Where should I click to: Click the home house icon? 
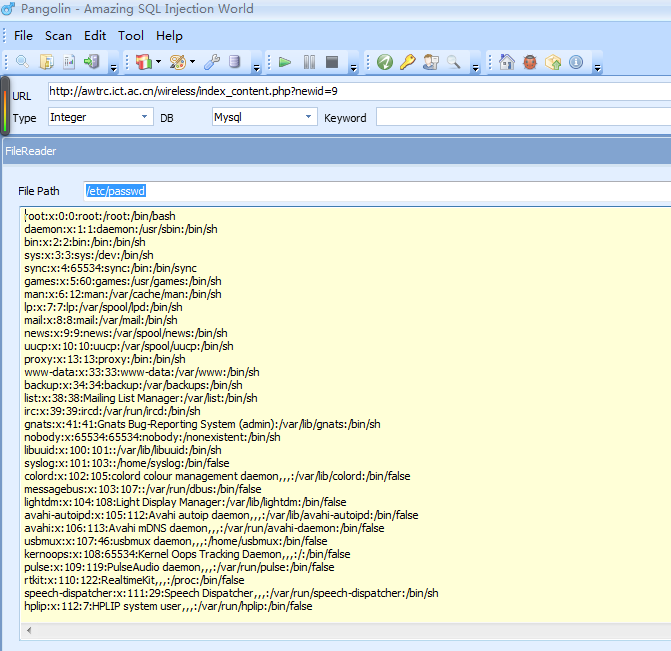click(507, 62)
